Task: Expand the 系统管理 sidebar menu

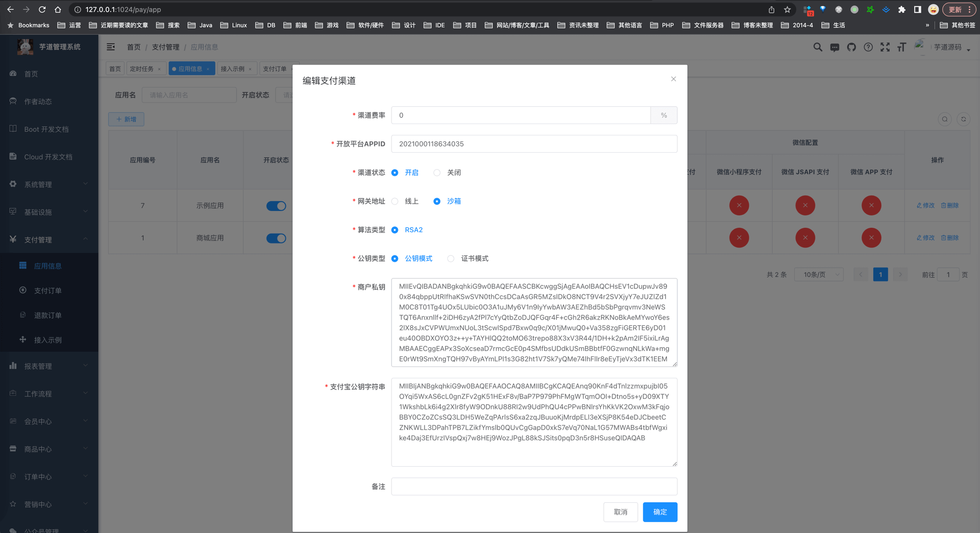Action: pos(48,184)
